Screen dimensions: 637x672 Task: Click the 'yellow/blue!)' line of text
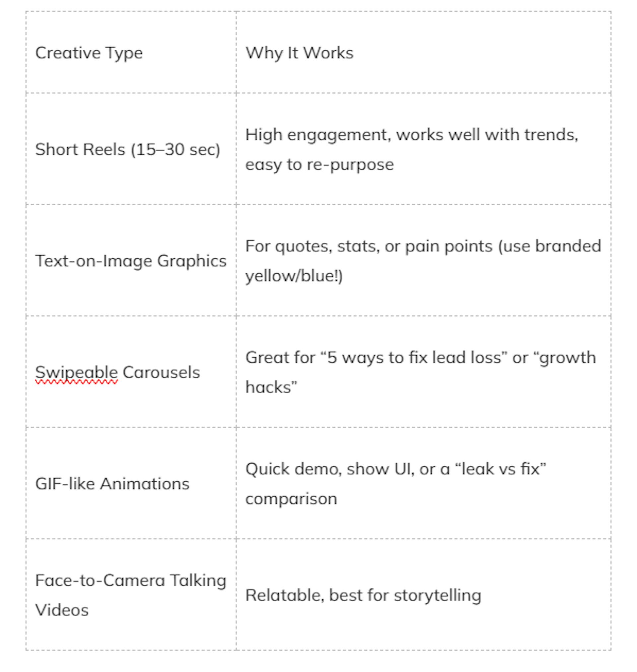pos(294,276)
